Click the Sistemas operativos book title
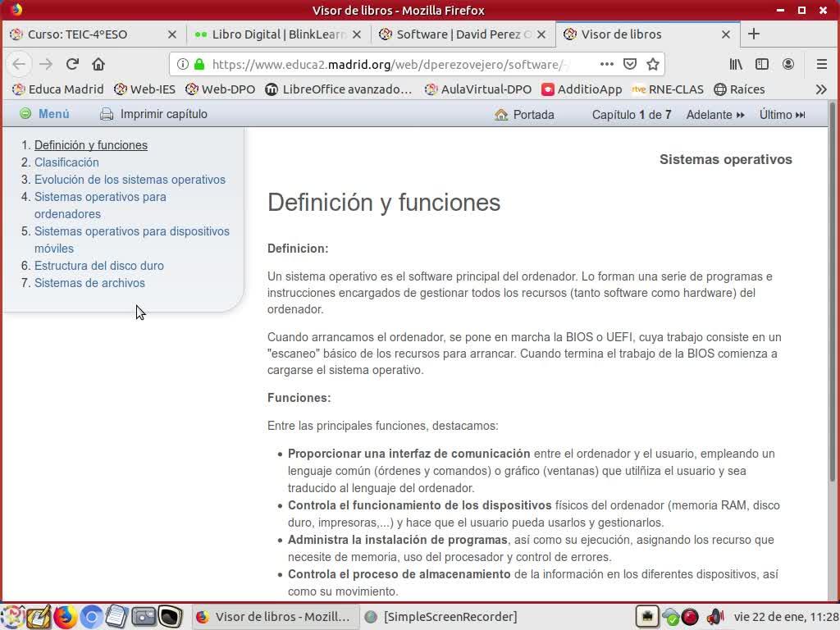 click(725, 160)
